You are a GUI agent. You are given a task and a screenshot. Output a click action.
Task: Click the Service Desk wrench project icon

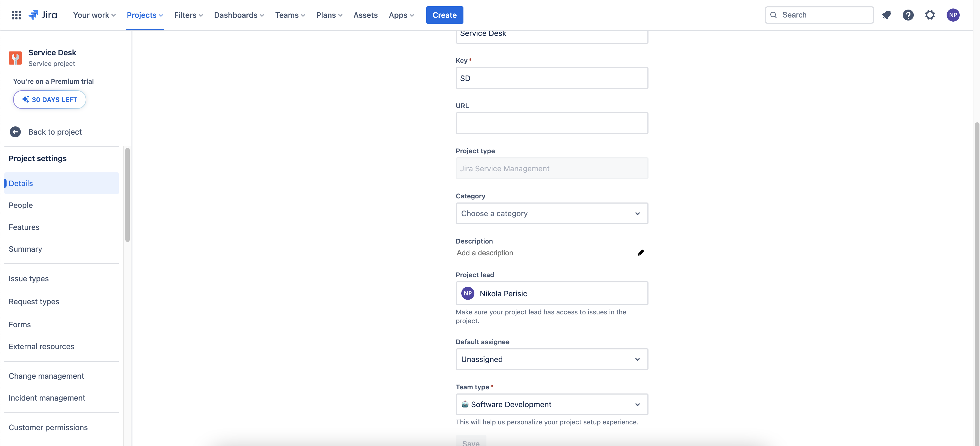pyautogui.click(x=15, y=58)
